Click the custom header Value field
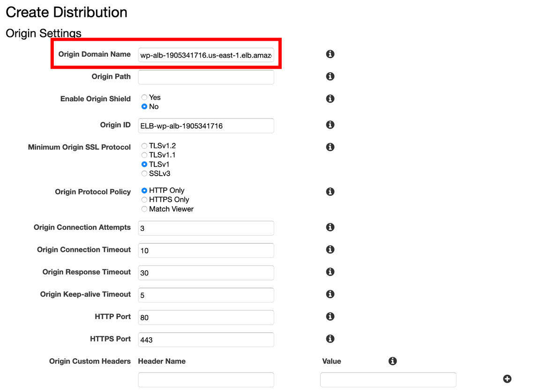 tap(388, 380)
